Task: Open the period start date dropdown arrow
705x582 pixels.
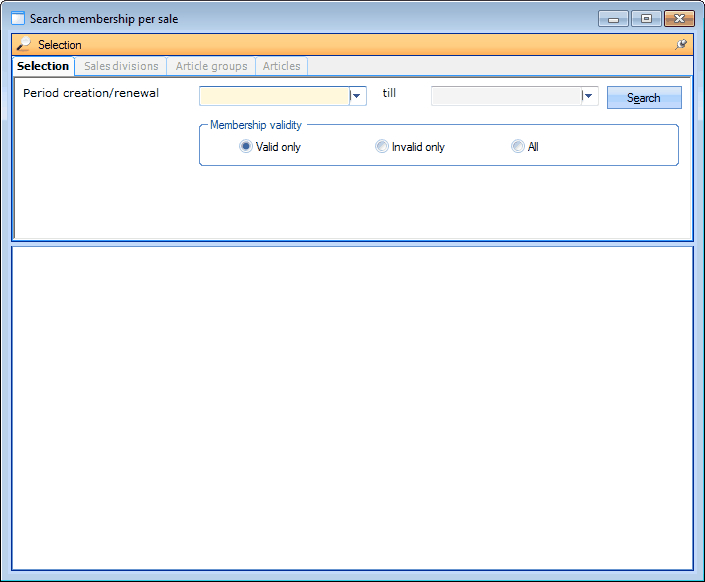Action: coord(357,96)
